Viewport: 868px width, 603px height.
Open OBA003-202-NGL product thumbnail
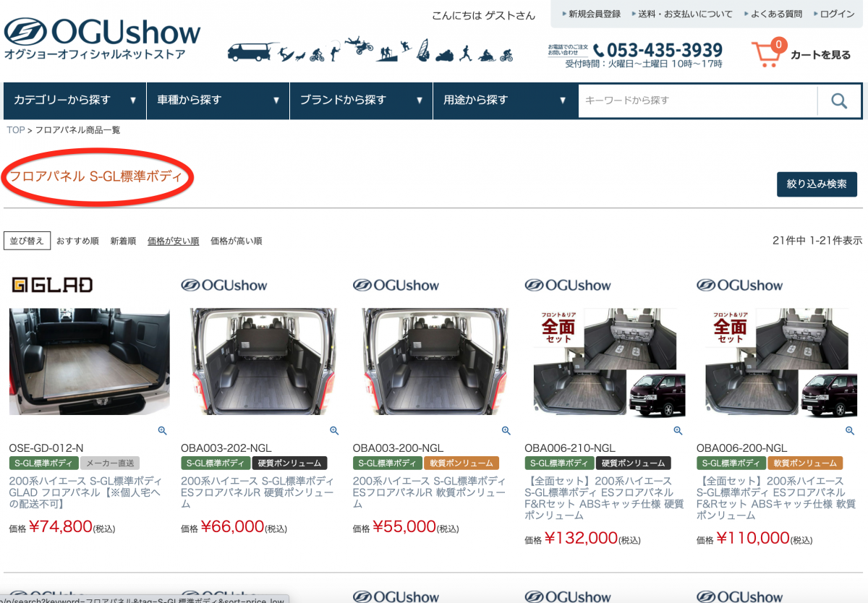(263, 362)
